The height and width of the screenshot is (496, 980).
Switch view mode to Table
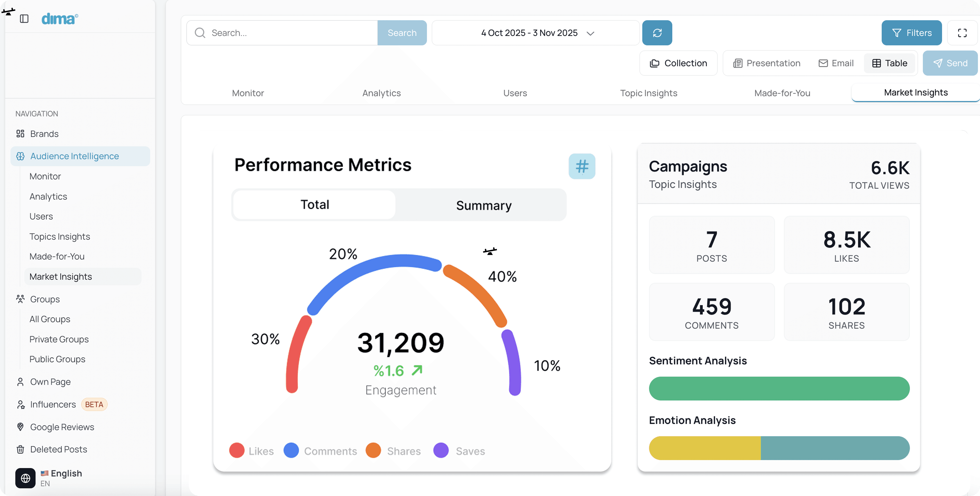(889, 63)
